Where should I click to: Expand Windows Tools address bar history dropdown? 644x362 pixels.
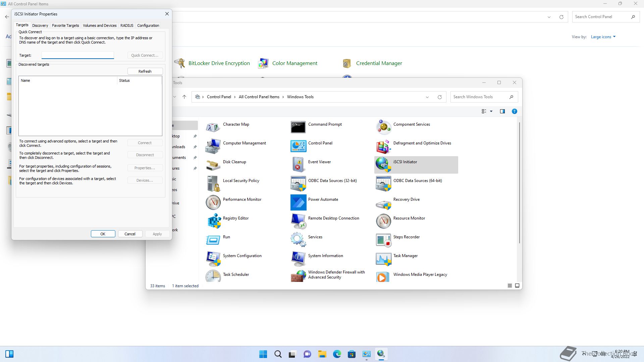[427, 97]
